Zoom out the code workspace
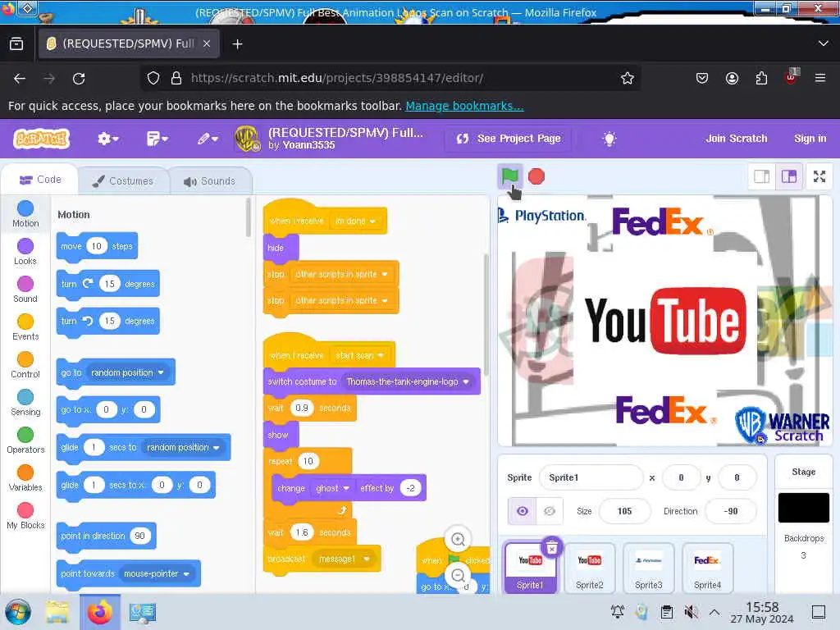The image size is (840, 630). click(458, 575)
